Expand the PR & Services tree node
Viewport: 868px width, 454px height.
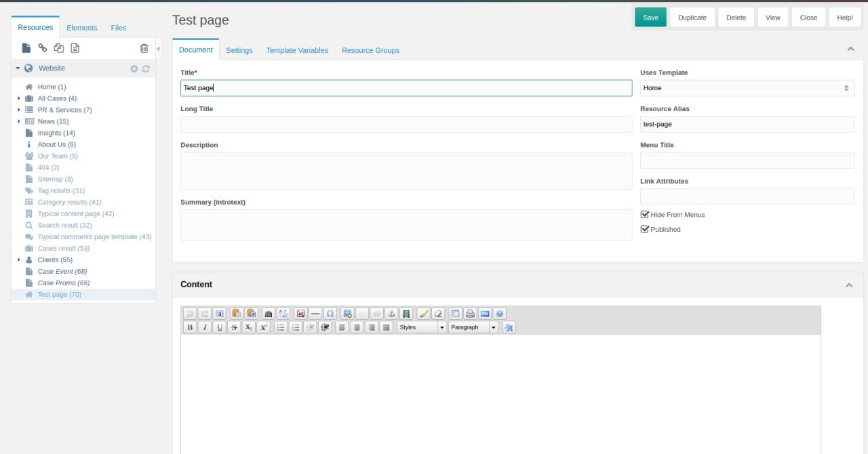[x=19, y=110]
